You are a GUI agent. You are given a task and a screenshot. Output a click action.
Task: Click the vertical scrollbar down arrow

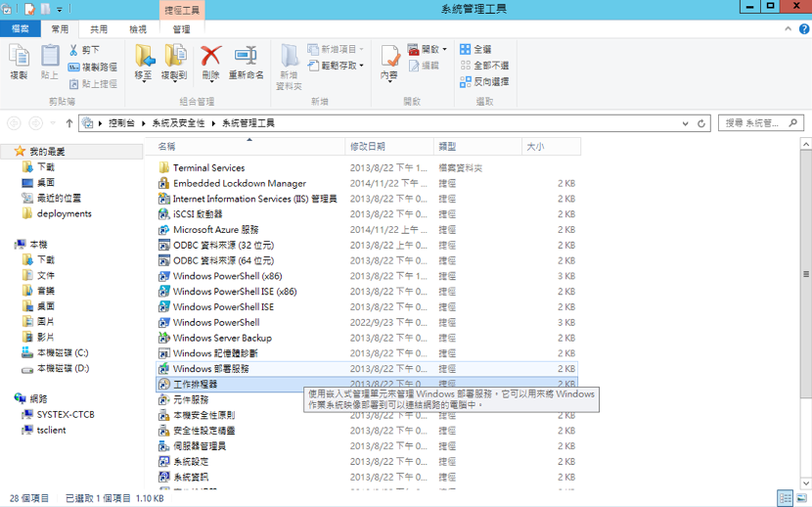(x=806, y=484)
